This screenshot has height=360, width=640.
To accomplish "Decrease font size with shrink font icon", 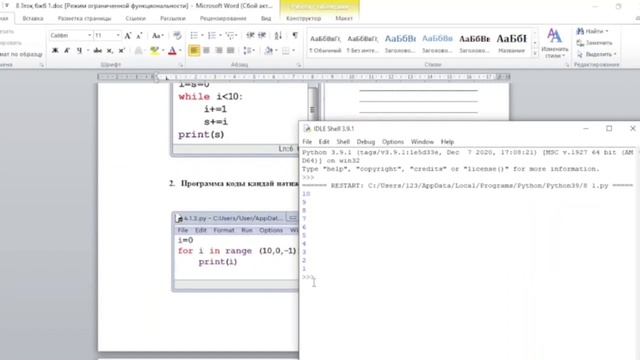I will coord(139,36).
